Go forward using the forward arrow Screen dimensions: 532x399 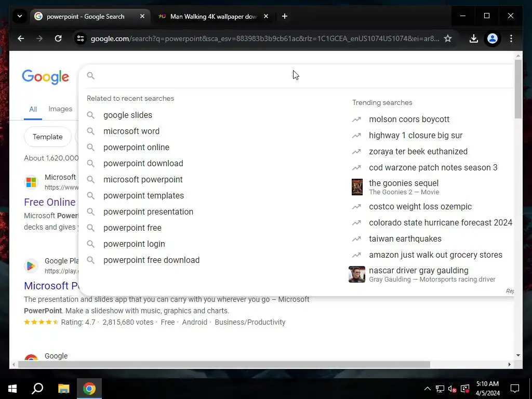pyautogui.click(x=39, y=38)
